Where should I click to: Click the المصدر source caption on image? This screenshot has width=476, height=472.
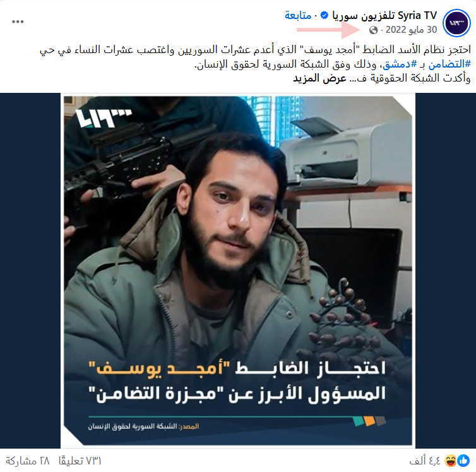pyautogui.click(x=143, y=427)
